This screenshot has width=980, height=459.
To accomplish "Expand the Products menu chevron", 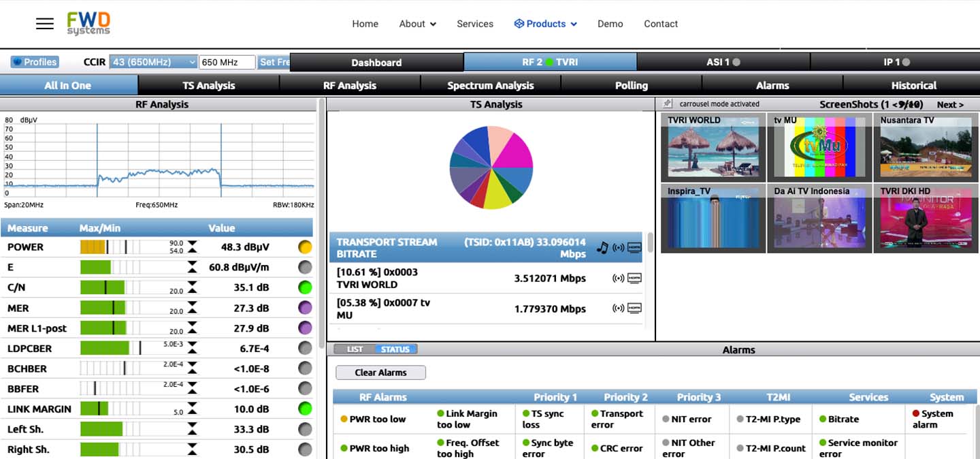I will (574, 25).
